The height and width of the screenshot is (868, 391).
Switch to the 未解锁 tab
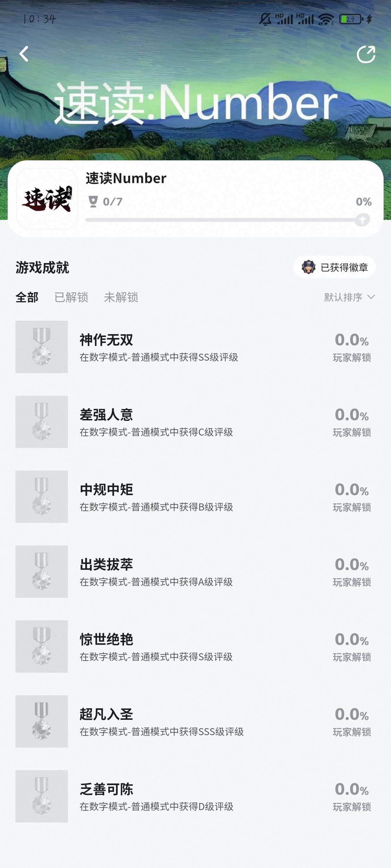click(x=121, y=297)
